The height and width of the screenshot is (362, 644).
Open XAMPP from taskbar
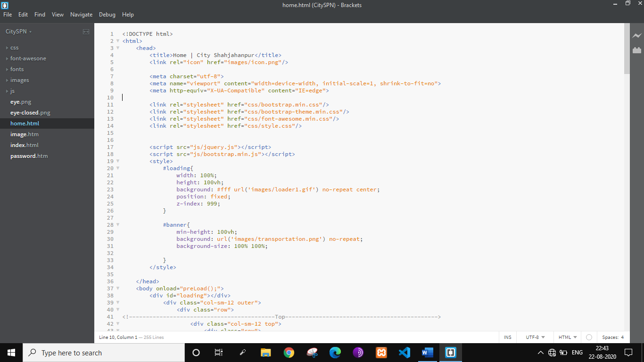tap(381, 353)
